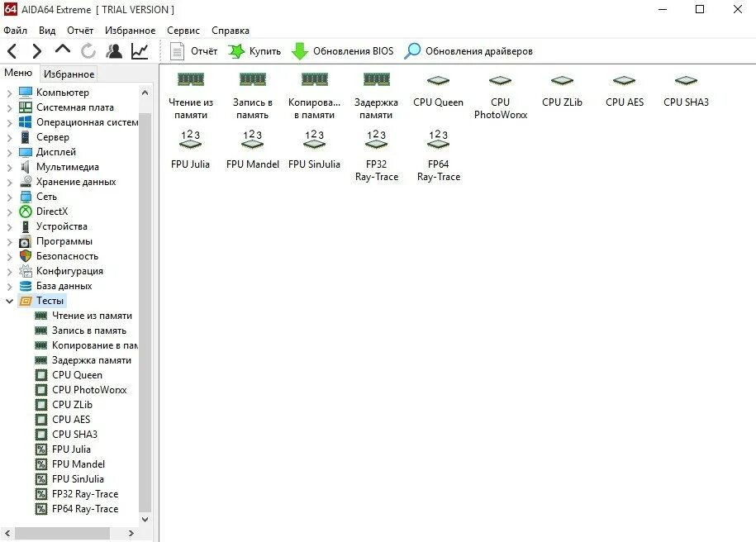
Task: Select CPU AES in the tree
Action: click(71, 420)
